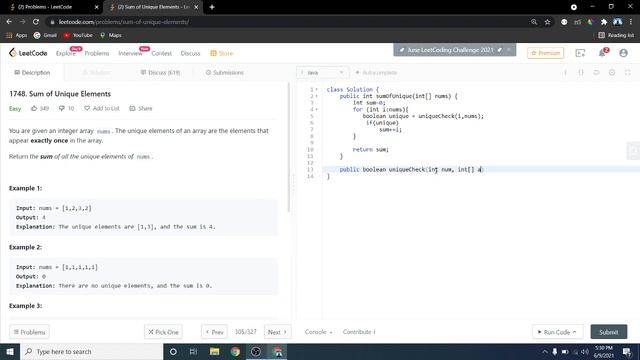This screenshot has width=640, height=360.
Task: Click the Share button
Action: [141, 108]
